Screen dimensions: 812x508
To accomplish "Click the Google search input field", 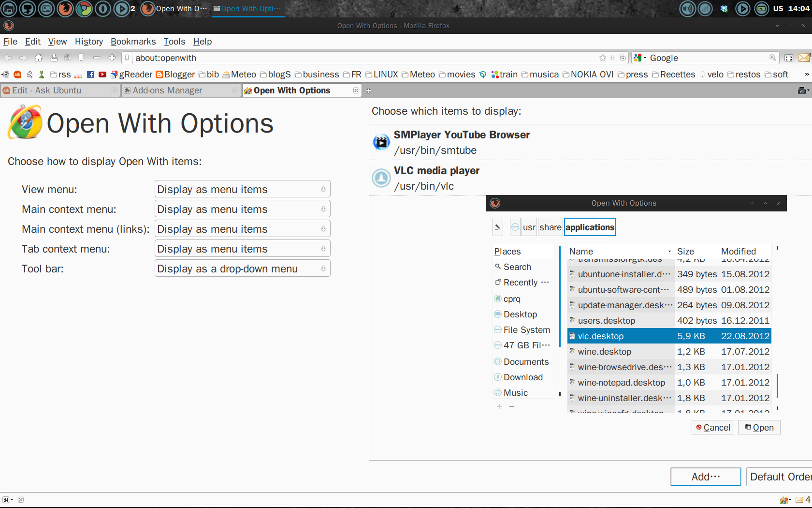I will [x=708, y=58].
